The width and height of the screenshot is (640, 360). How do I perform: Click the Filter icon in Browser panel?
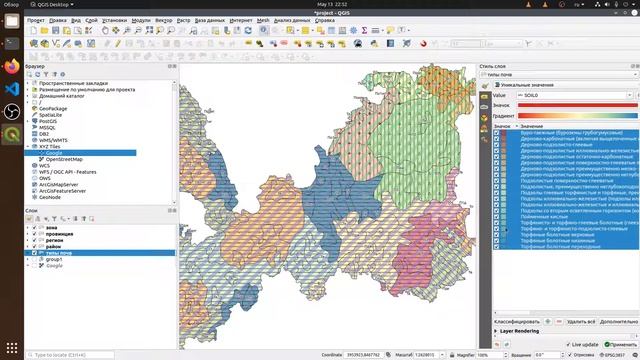tap(46, 74)
